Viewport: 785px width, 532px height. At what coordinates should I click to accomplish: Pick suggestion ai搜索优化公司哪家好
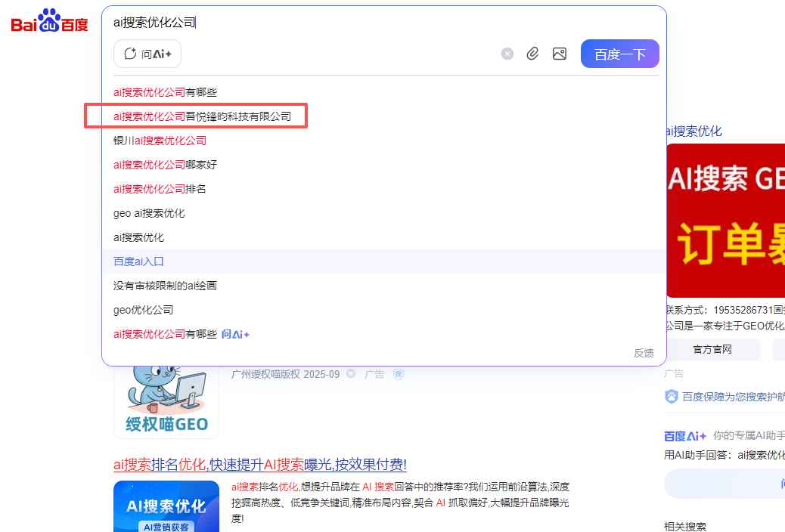[x=165, y=165]
